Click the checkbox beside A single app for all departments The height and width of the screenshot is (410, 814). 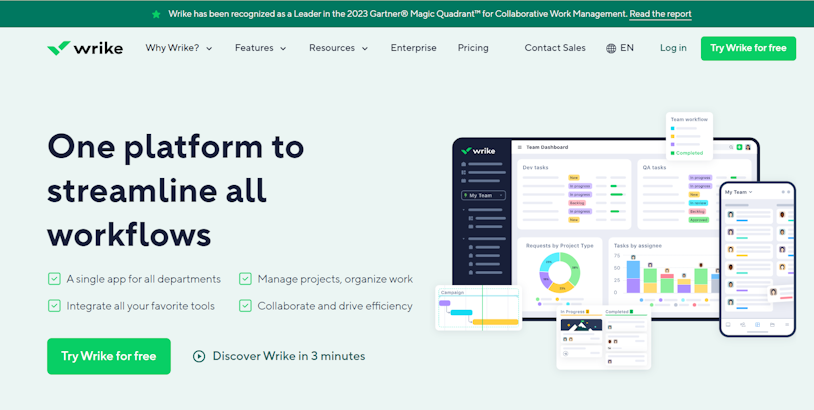[54, 279]
